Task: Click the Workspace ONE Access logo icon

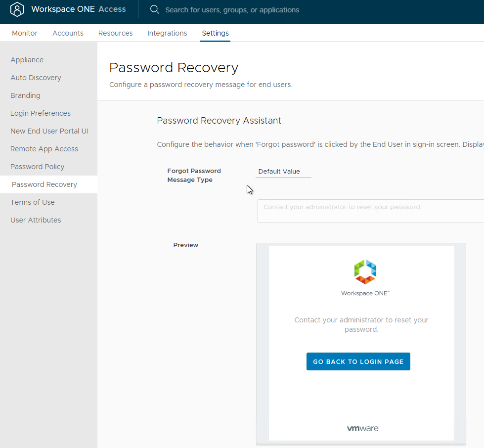Action: coord(17,9)
